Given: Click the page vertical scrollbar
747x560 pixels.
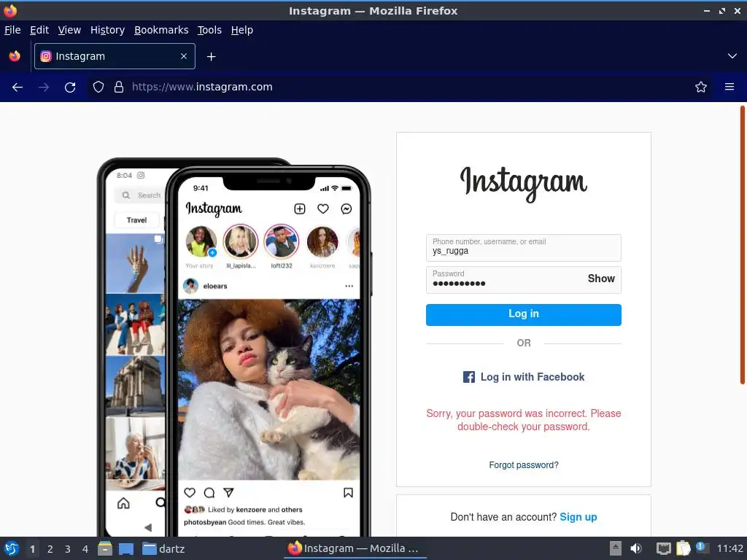Looking at the screenshot, I should (742, 245).
